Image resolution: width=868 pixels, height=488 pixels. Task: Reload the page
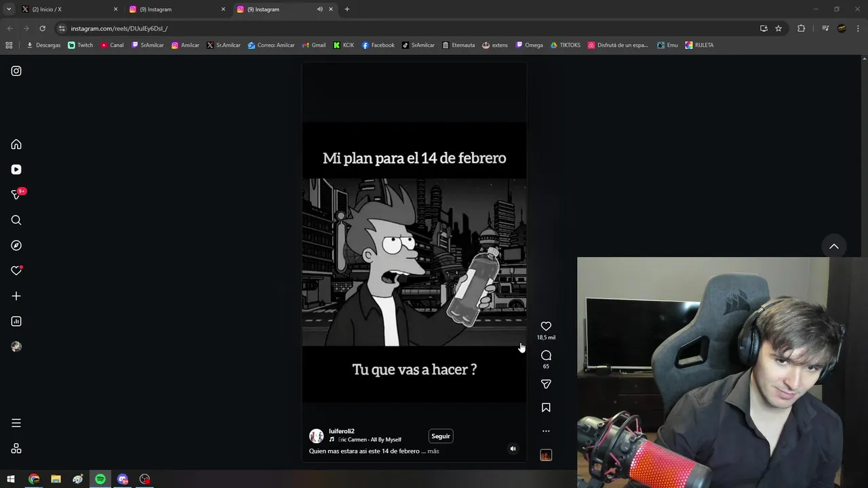pos(42,28)
